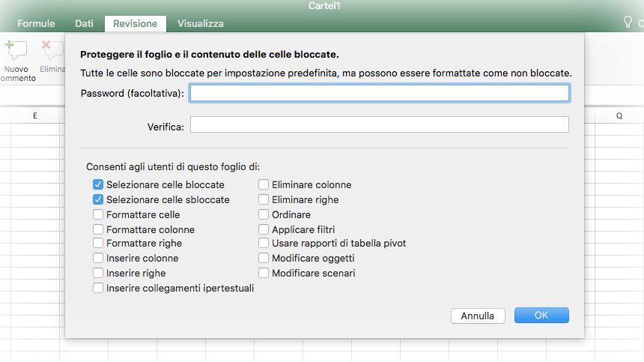Focus the Password (facoltativa) field
Viewport: 644px width, 362px height.
tap(379, 93)
